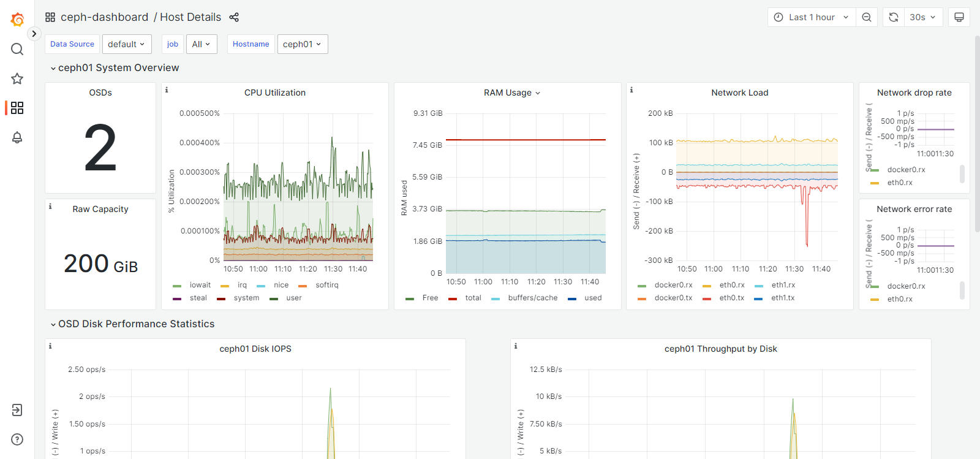The image size is (980, 459).
Task: Show info for CPU Utilization panel
Action: pos(167,90)
